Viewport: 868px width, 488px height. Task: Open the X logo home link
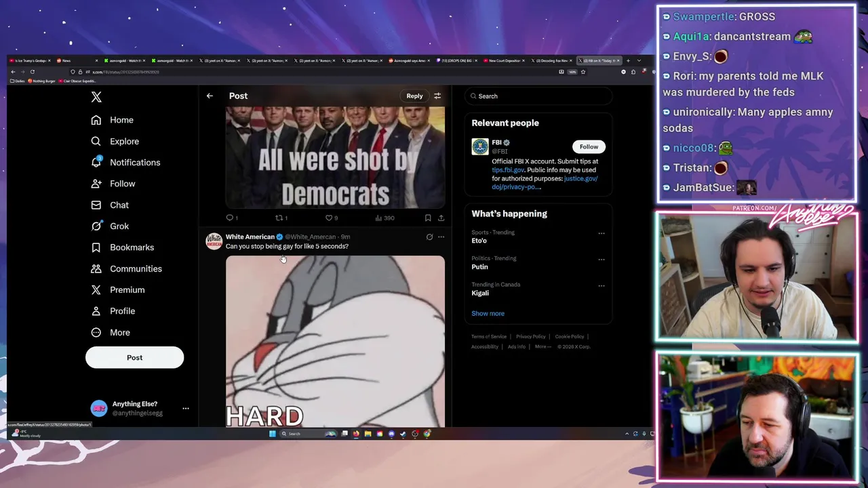point(96,97)
